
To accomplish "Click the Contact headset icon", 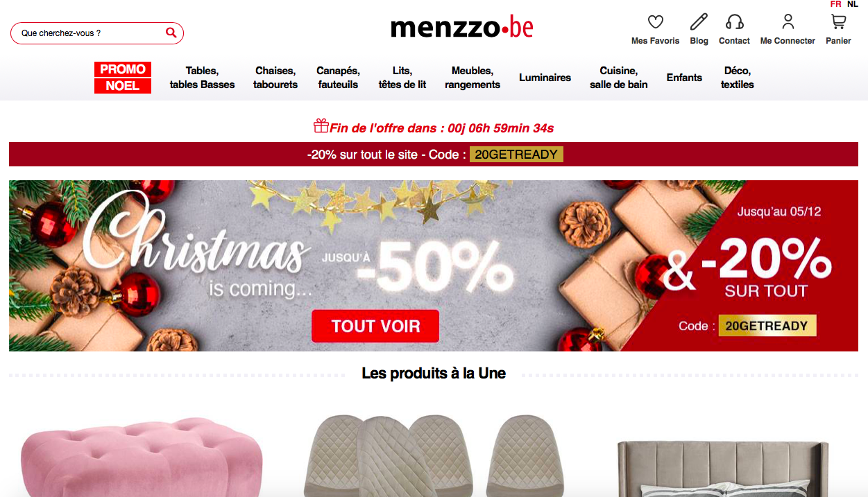I will click(x=734, y=21).
